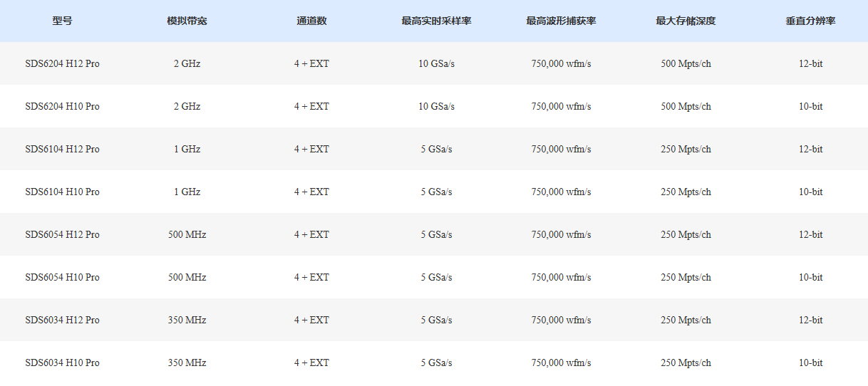Select the SDS6054 H10 Pro model
The height and width of the screenshot is (386, 868).
pyautogui.click(x=62, y=277)
